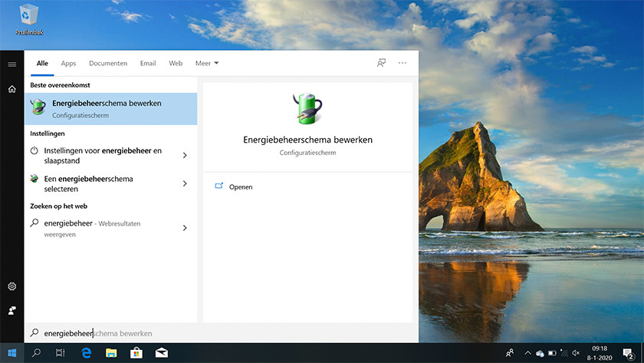The height and width of the screenshot is (363, 644).
Task: Click the muted volume tray icon
Action: pos(576,353)
